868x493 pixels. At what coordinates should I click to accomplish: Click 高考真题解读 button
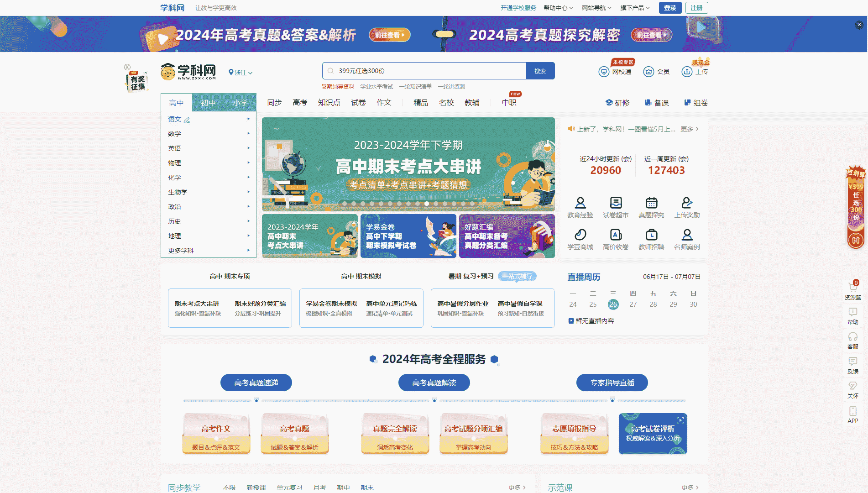[x=434, y=383]
